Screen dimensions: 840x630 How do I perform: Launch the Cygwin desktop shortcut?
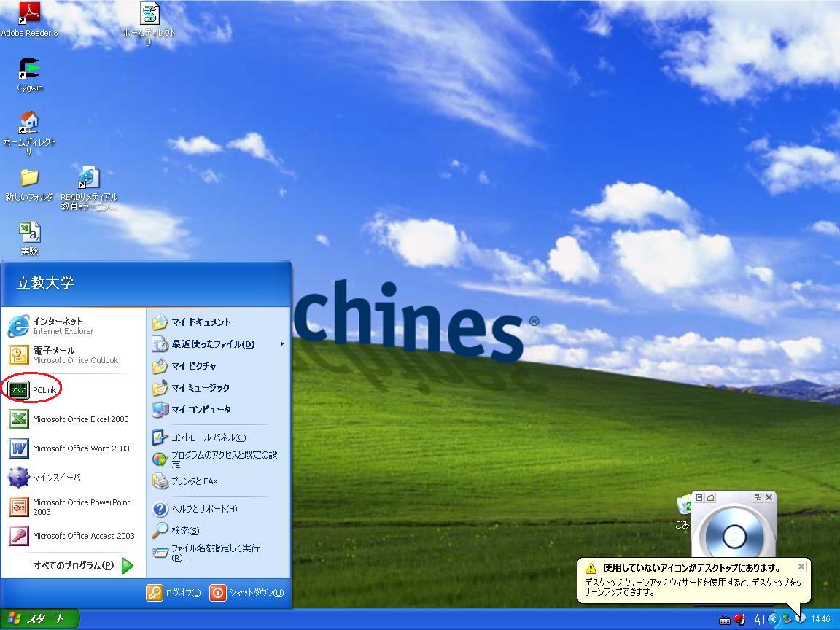coord(29,76)
